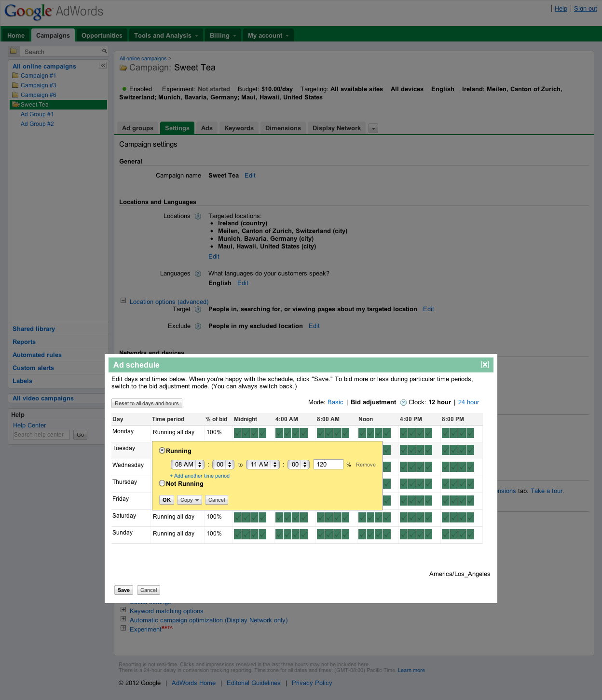The height and width of the screenshot is (700, 602).
Task: Save the ad schedule
Action: point(123,590)
